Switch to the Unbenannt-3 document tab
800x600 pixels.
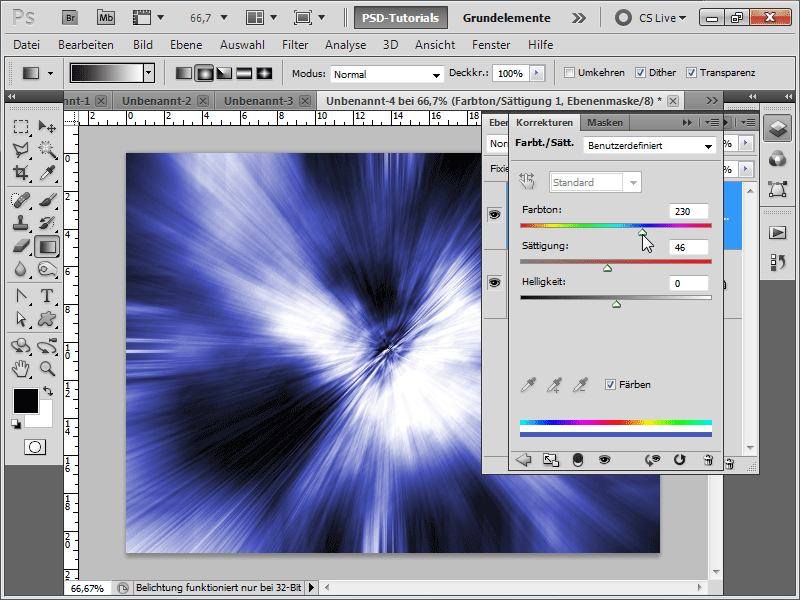(x=258, y=101)
